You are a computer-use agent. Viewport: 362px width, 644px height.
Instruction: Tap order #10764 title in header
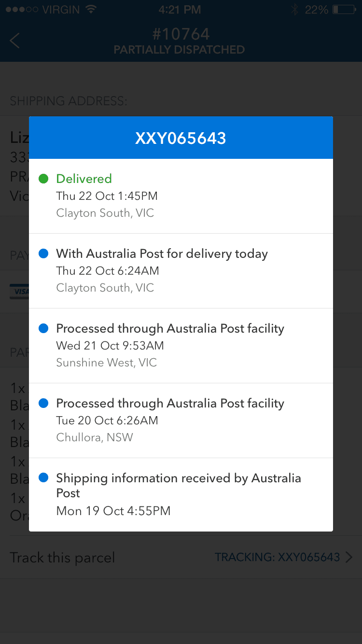click(181, 34)
